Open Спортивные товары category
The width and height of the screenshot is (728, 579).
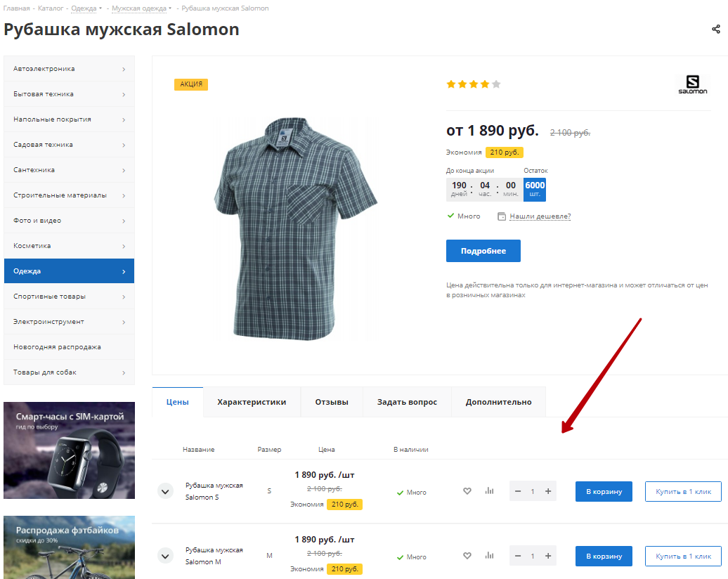[69, 297]
